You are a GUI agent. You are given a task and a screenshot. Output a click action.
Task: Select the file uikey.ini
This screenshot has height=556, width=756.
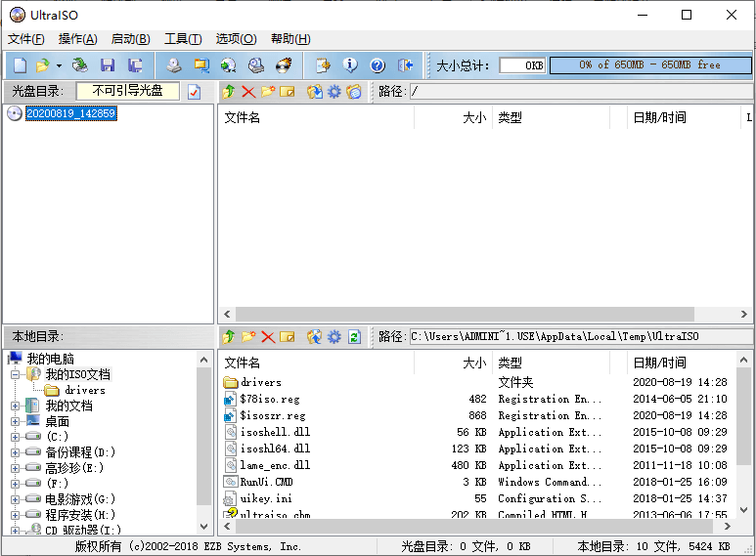click(266, 498)
